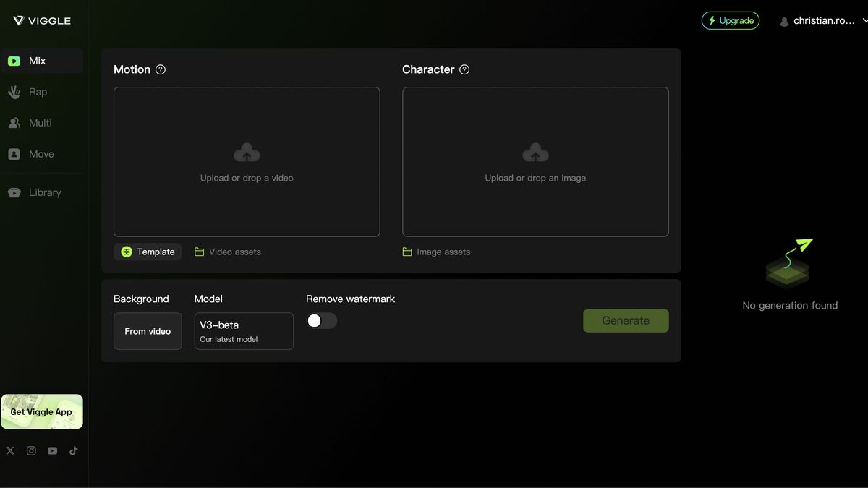Open the Motion help tooltip icon
The height and width of the screenshot is (488, 868).
point(160,69)
